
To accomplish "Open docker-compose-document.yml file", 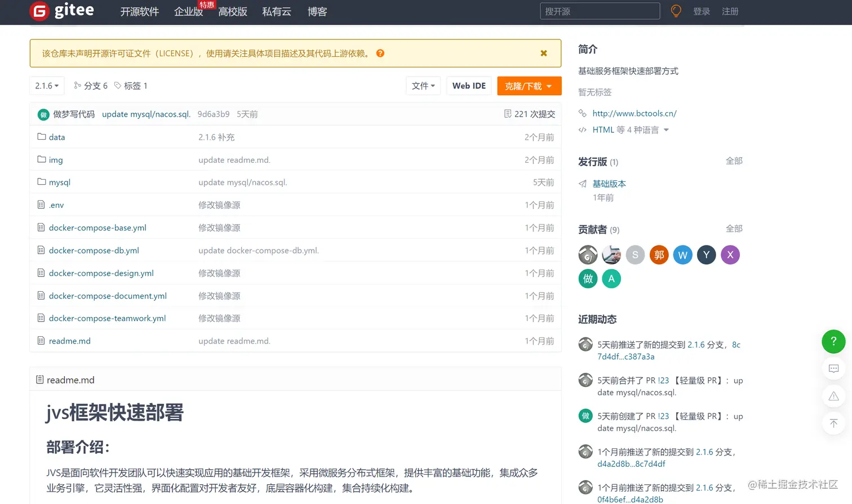I will pyautogui.click(x=108, y=296).
